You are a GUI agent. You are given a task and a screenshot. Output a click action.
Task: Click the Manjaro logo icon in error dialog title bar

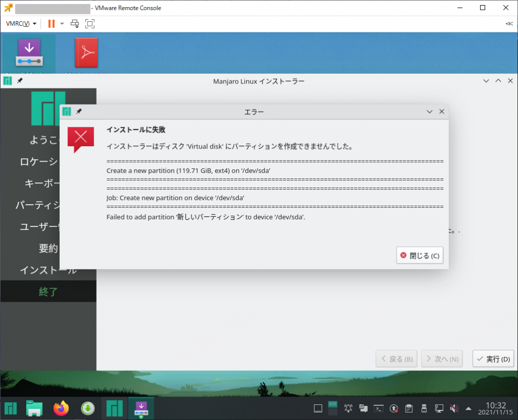pyautogui.click(x=67, y=112)
